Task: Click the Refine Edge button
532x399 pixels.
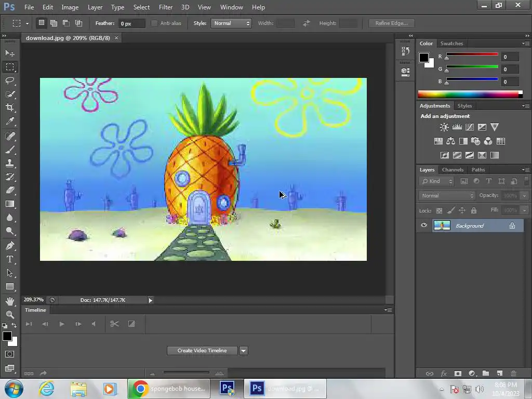Action: coord(392,23)
